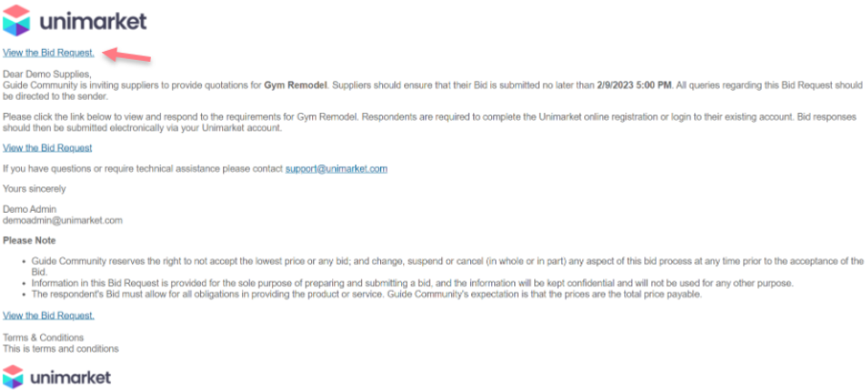This screenshot has width=868, height=390.
Task: Click the Demo Admin signature name
Action: click(30, 209)
